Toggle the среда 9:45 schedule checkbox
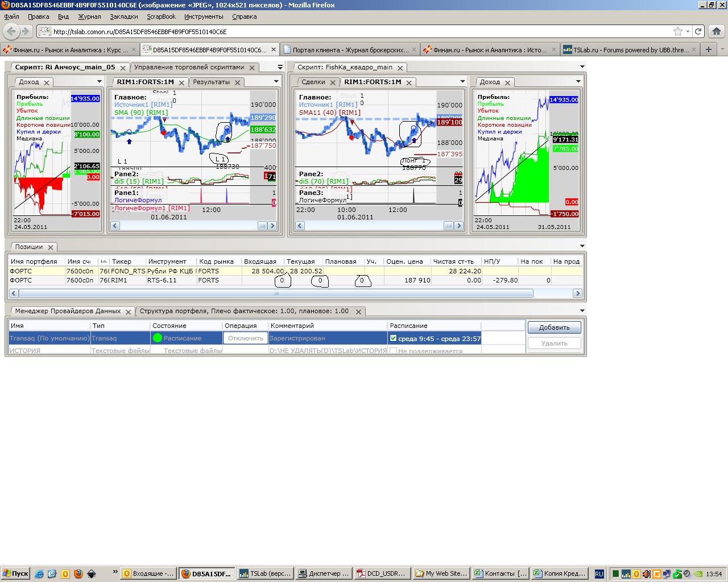728x582 pixels. pos(393,338)
